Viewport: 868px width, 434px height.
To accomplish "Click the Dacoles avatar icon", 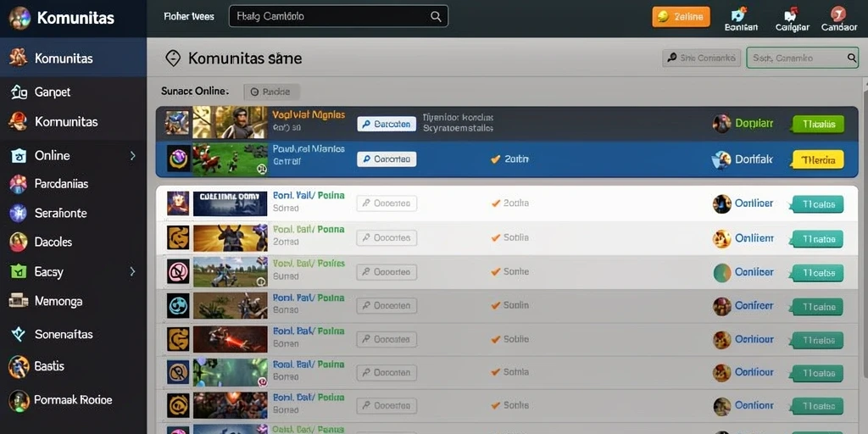I will tap(19, 242).
